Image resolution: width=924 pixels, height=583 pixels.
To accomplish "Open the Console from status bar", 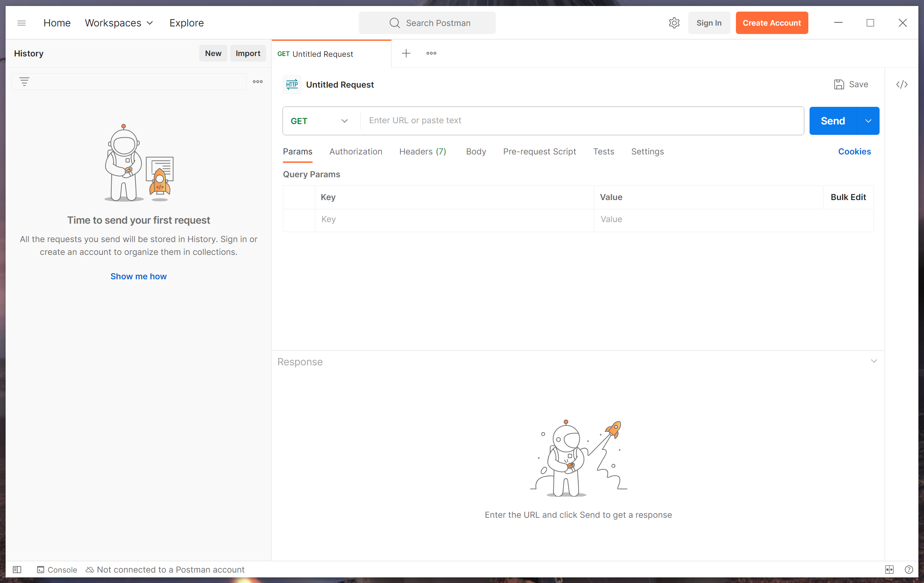I will click(x=57, y=569).
